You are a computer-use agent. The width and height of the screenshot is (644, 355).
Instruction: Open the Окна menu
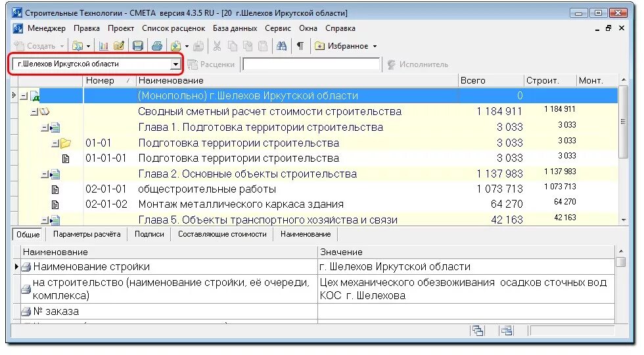click(x=308, y=28)
